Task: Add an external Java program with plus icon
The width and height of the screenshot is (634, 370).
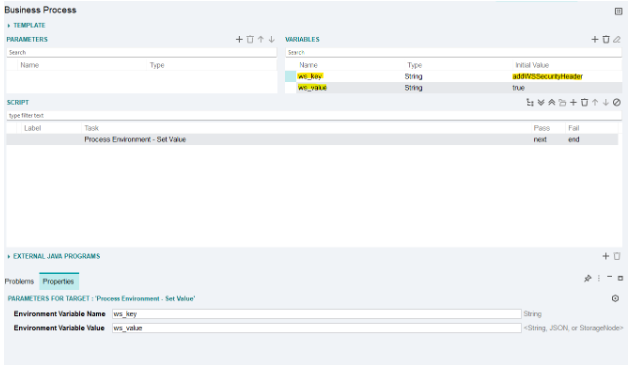Action: [x=606, y=256]
